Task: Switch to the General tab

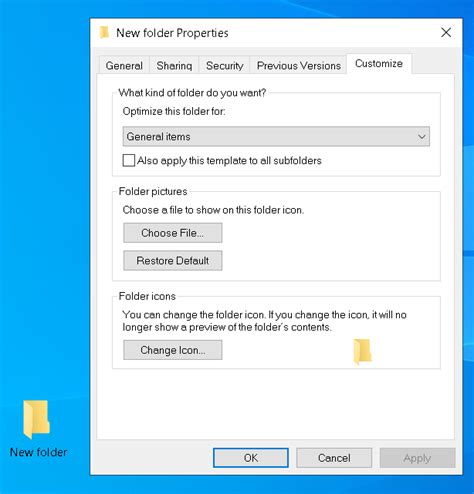Action: pos(124,65)
